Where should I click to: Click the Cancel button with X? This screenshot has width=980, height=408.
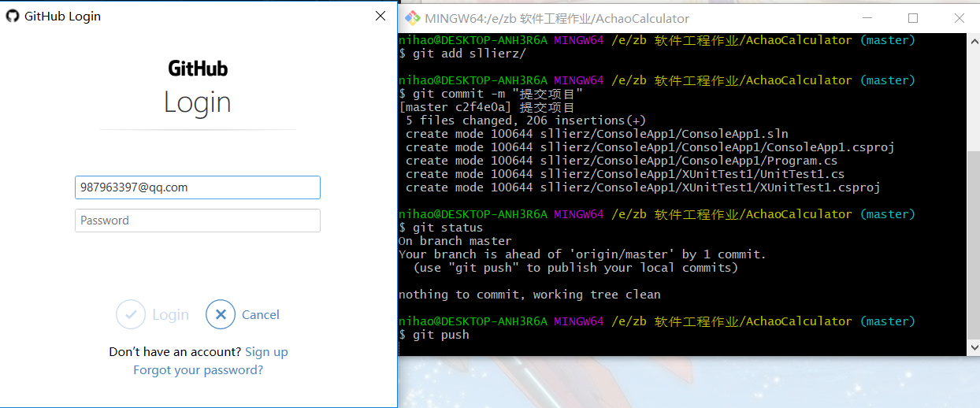click(243, 314)
